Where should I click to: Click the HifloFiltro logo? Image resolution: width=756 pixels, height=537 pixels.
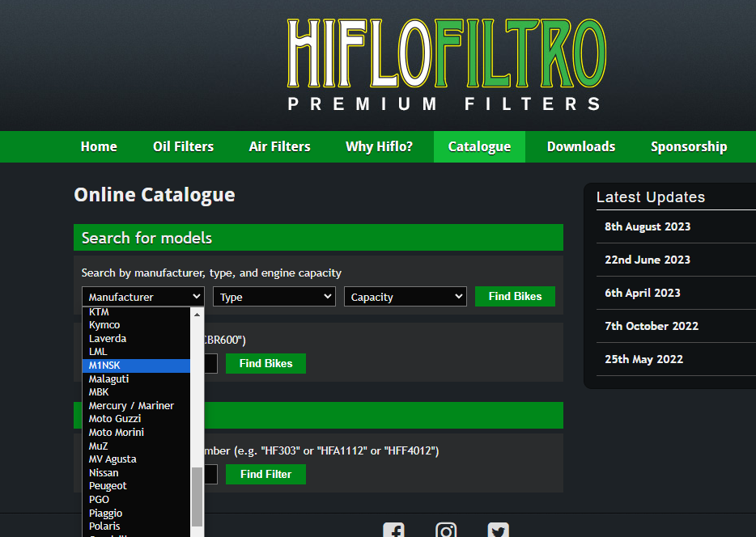[x=446, y=65]
